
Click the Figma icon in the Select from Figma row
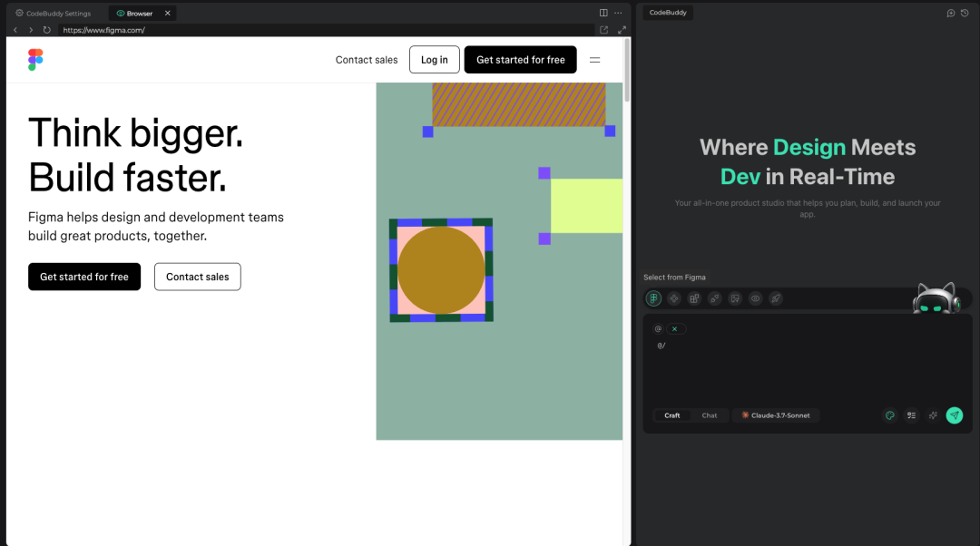pyautogui.click(x=653, y=298)
